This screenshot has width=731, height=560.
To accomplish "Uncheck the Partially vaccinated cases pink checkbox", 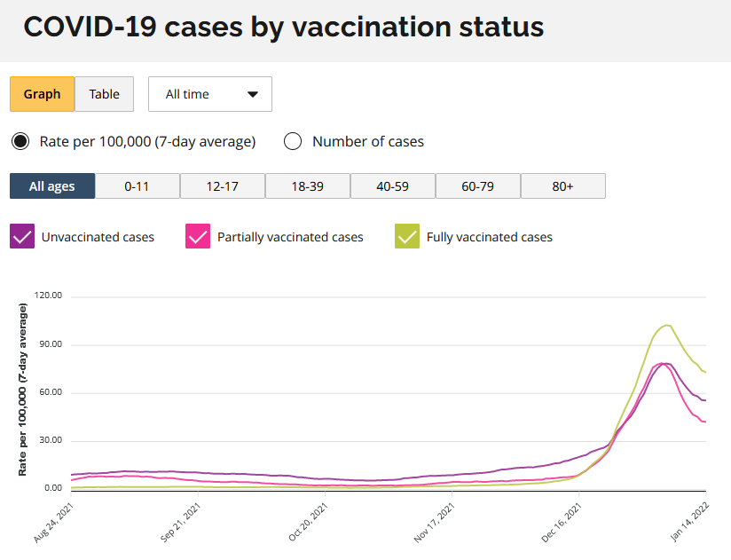I will point(198,237).
